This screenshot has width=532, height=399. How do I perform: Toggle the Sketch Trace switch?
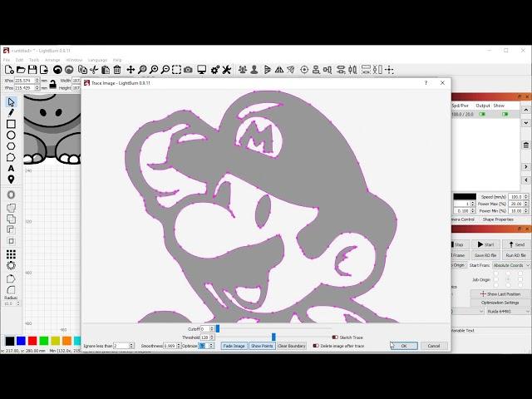pyautogui.click(x=335, y=337)
